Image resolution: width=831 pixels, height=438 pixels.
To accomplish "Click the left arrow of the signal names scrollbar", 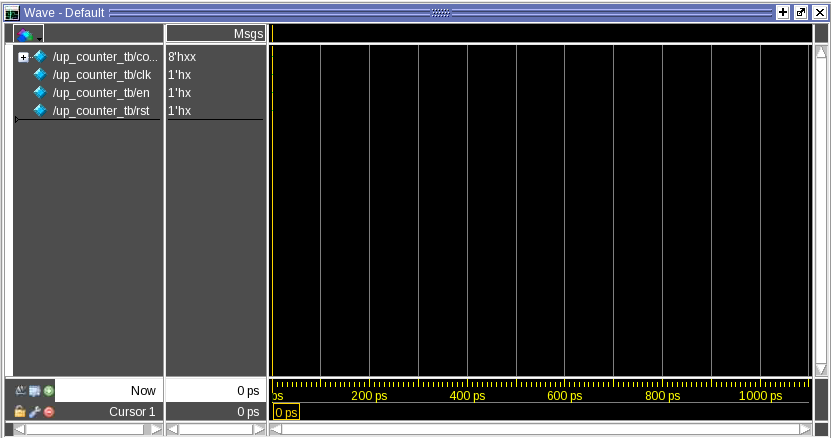I will click(x=19, y=430).
